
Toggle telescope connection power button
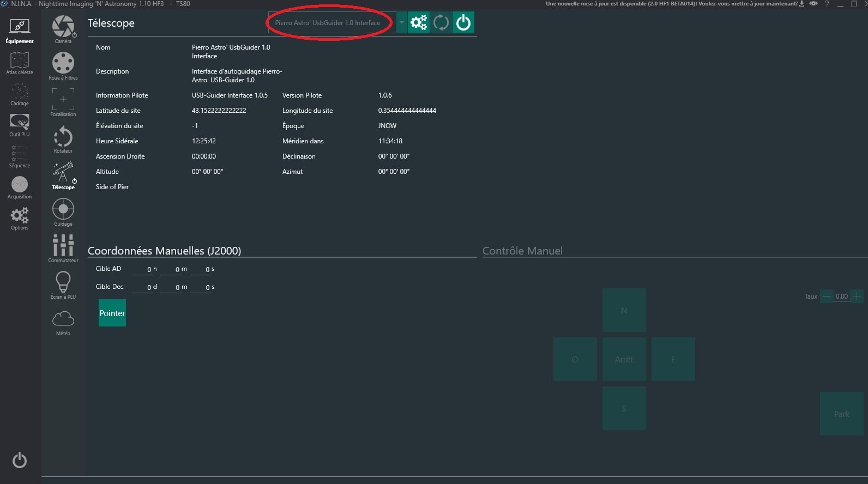pos(463,23)
